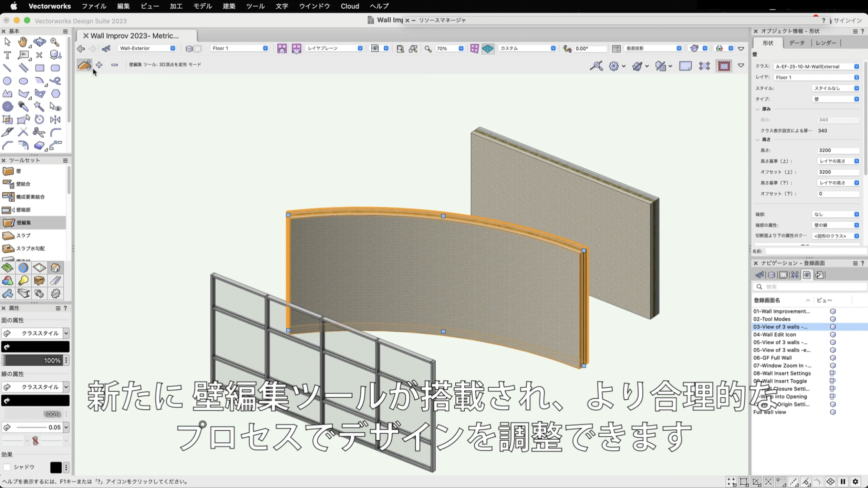Click the previous view back arrow
The width and height of the screenshot is (868, 488).
pyautogui.click(x=81, y=49)
